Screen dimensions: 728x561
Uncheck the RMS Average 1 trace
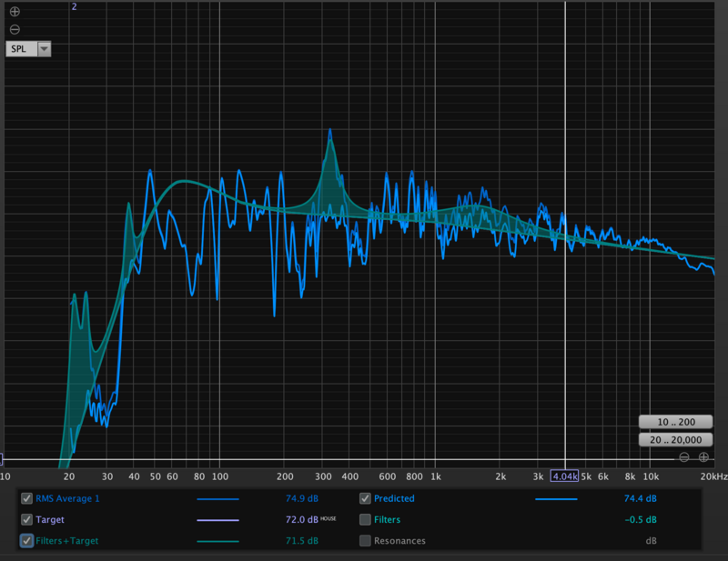[27, 498]
